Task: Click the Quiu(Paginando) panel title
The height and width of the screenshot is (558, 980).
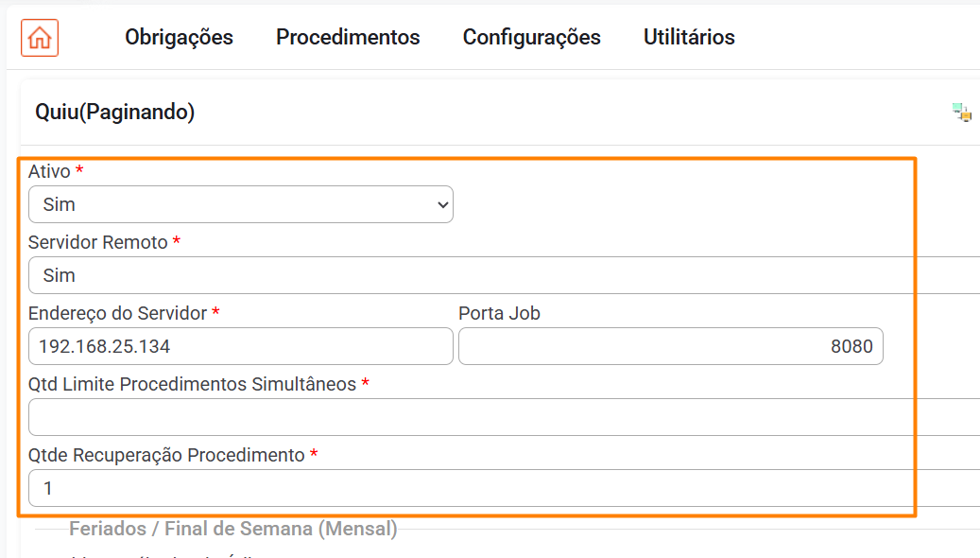Action: click(114, 113)
